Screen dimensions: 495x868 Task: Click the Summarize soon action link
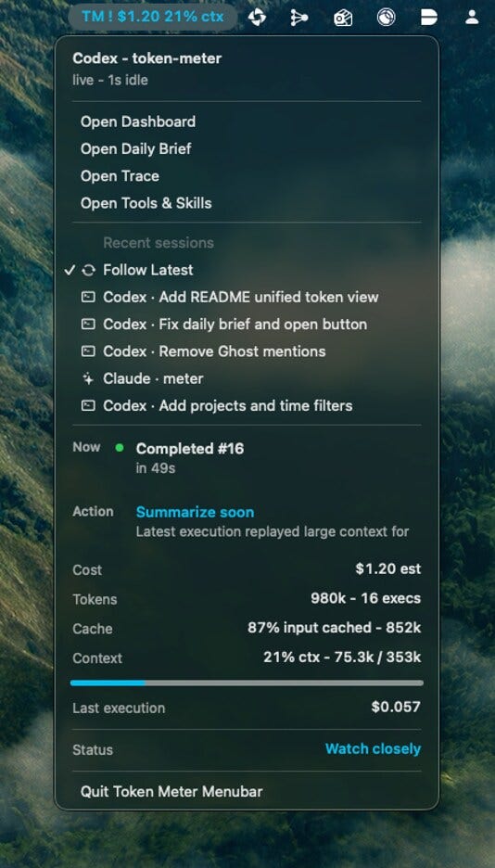(196, 512)
